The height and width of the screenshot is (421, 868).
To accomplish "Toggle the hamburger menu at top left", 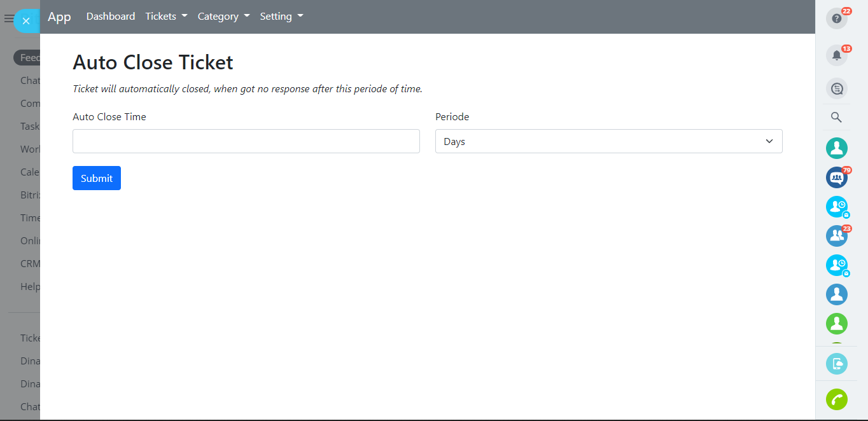I will 8,19.
